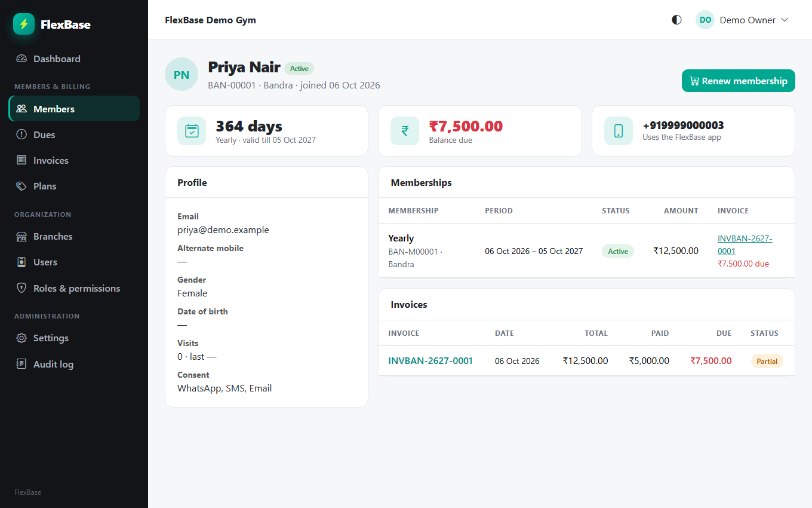
Task: Click the Users badge icon
Action: click(x=21, y=262)
